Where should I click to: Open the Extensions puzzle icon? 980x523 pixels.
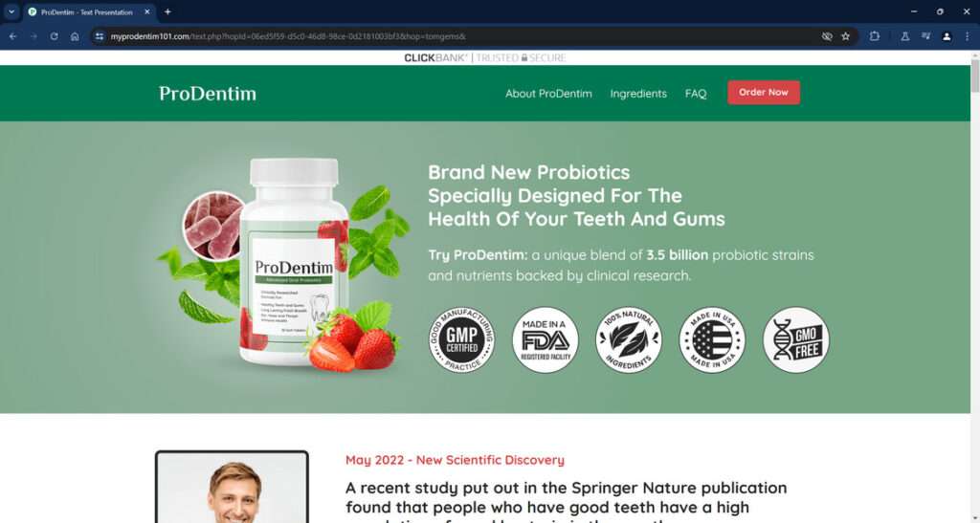point(875,36)
